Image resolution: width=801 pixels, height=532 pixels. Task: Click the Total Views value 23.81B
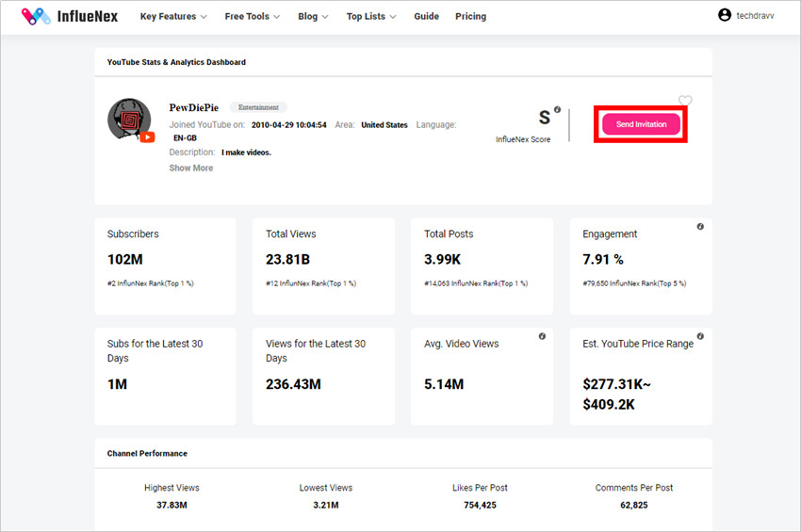tap(287, 259)
